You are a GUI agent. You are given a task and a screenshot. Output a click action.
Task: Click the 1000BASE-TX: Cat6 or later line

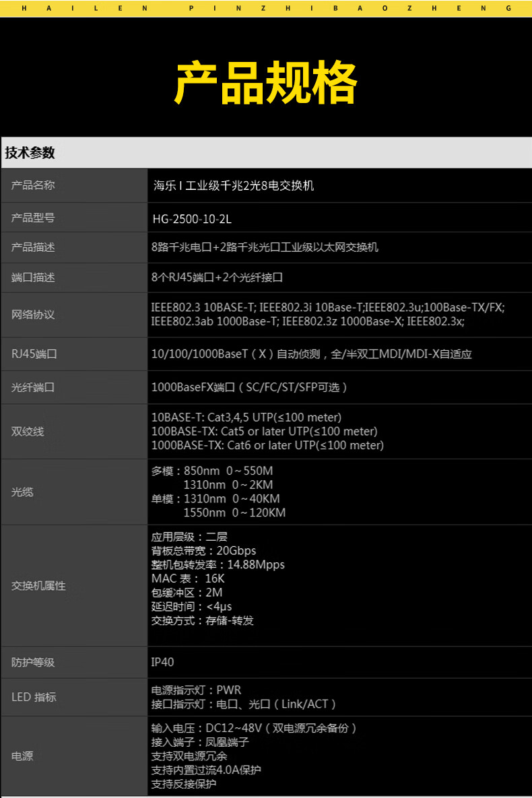click(x=267, y=445)
